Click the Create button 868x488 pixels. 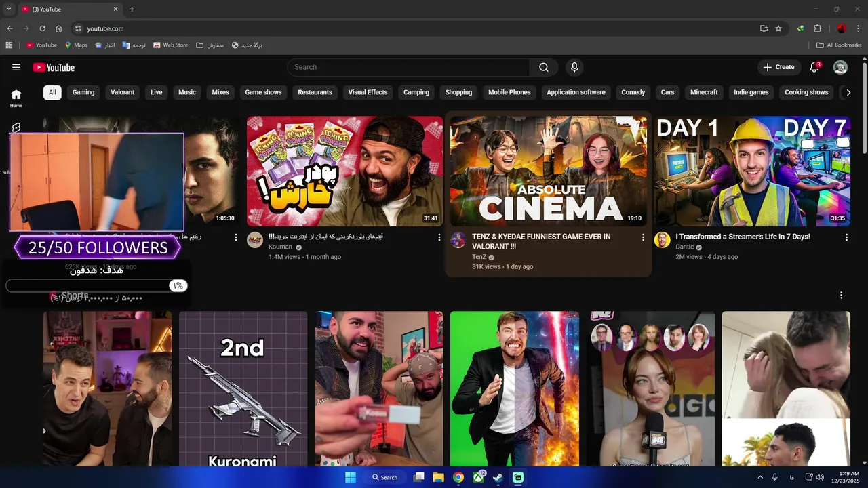[x=778, y=67]
